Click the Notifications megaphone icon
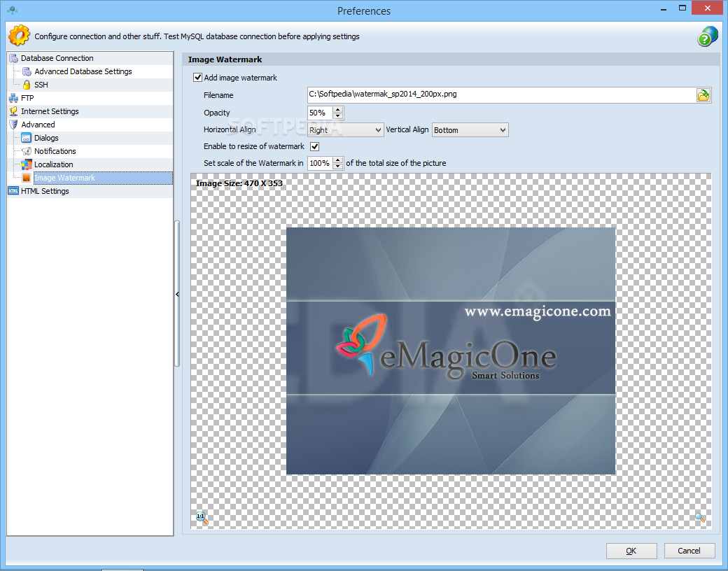The image size is (728, 571). 27,151
